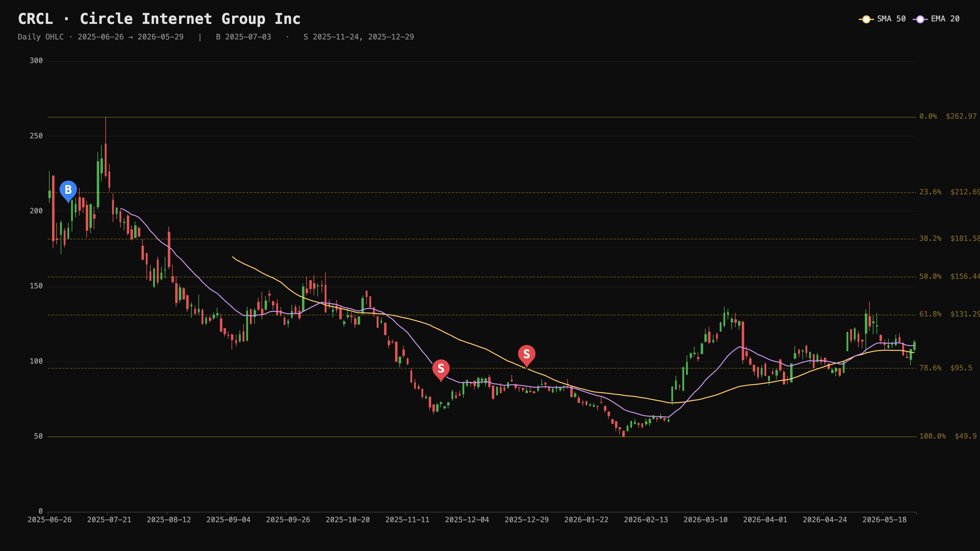This screenshot has height=551, width=980.
Task: Click the "S 2025-11-24, 2025-12-29" sell dates text
Action: (x=359, y=37)
